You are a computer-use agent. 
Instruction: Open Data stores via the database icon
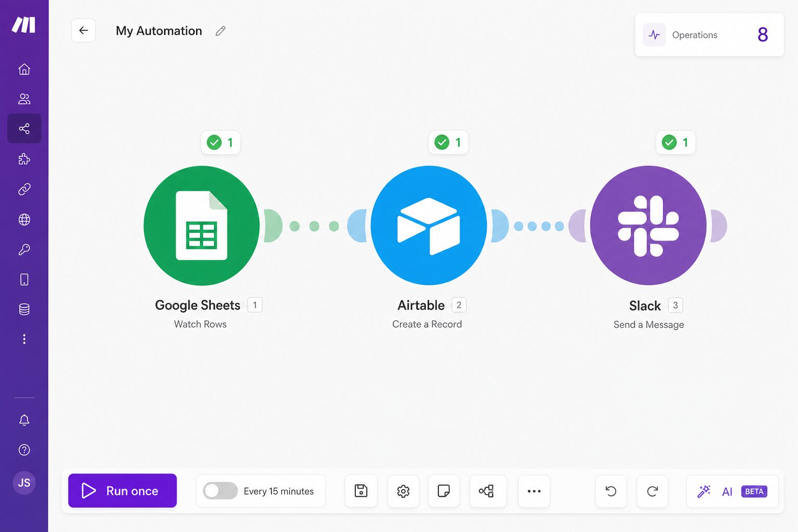(x=24, y=310)
